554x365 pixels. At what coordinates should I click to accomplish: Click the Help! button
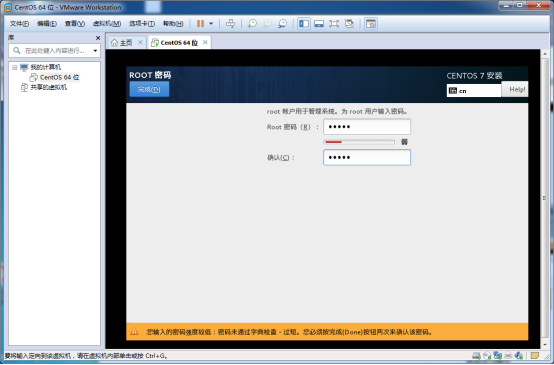515,89
